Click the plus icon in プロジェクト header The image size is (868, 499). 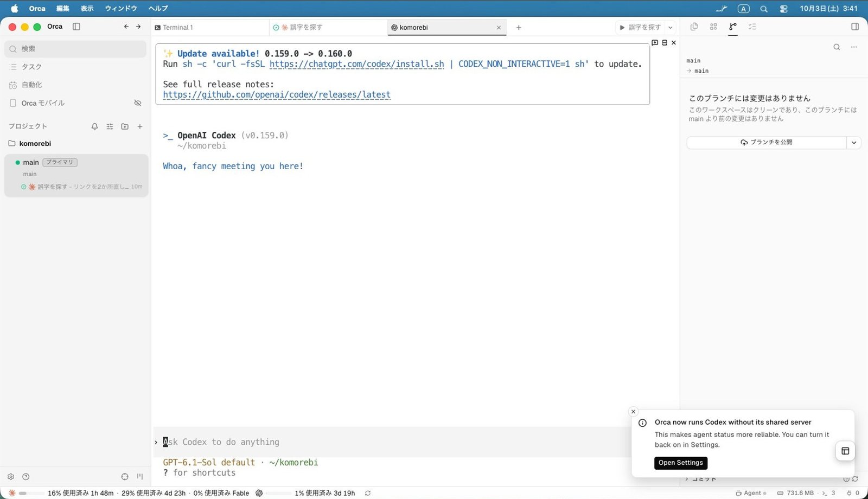[140, 126]
